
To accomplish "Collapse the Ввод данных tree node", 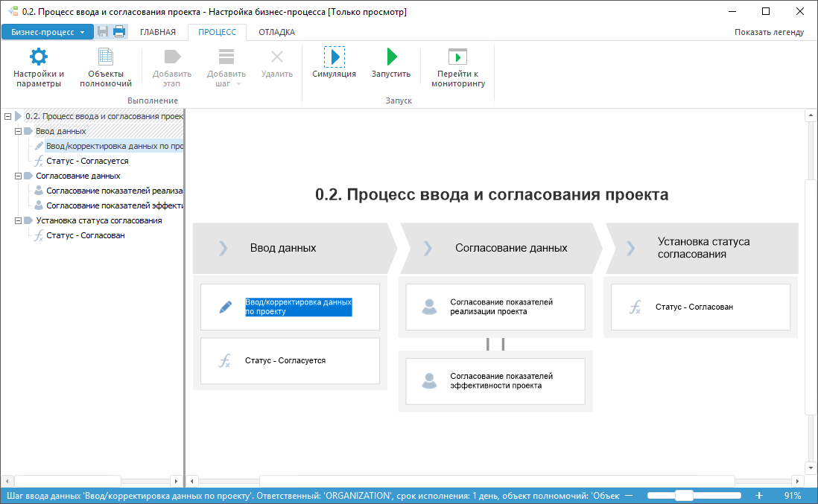I will 18,131.
